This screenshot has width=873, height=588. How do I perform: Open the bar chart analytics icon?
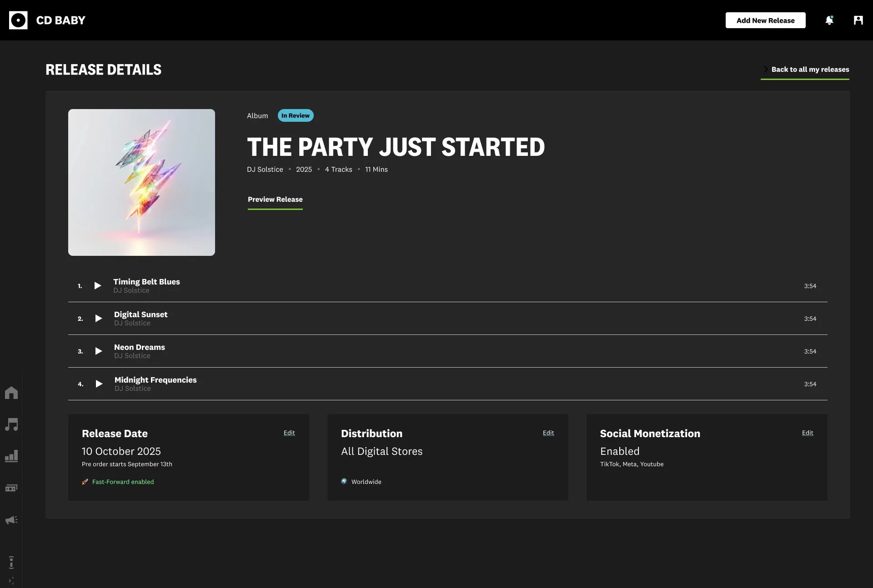point(11,456)
